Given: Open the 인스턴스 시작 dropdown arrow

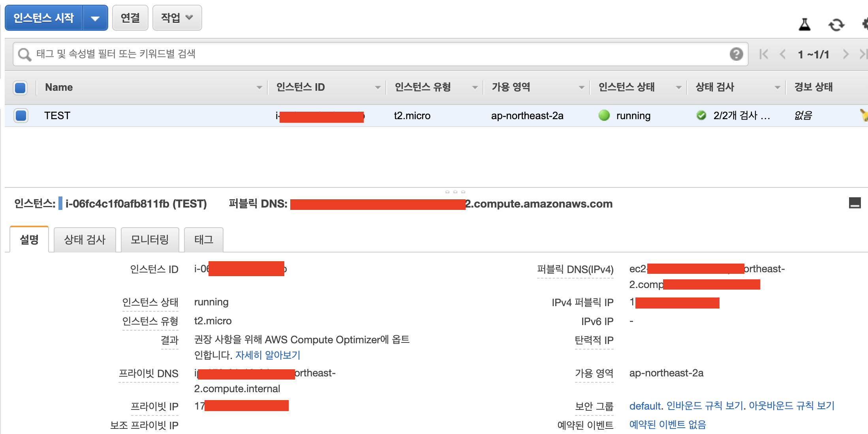Looking at the screenshot, I should click(x=95, y=18).
